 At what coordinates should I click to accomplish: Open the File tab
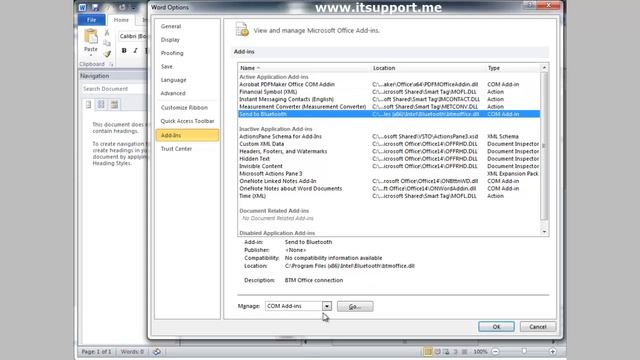[x=91, y=20]
